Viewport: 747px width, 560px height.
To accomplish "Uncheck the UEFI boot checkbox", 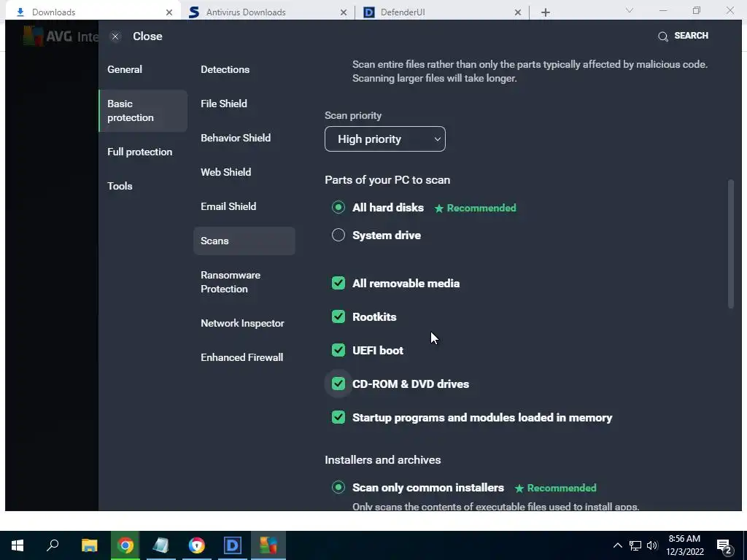I will pyautogui.click(x=338, y=350).
